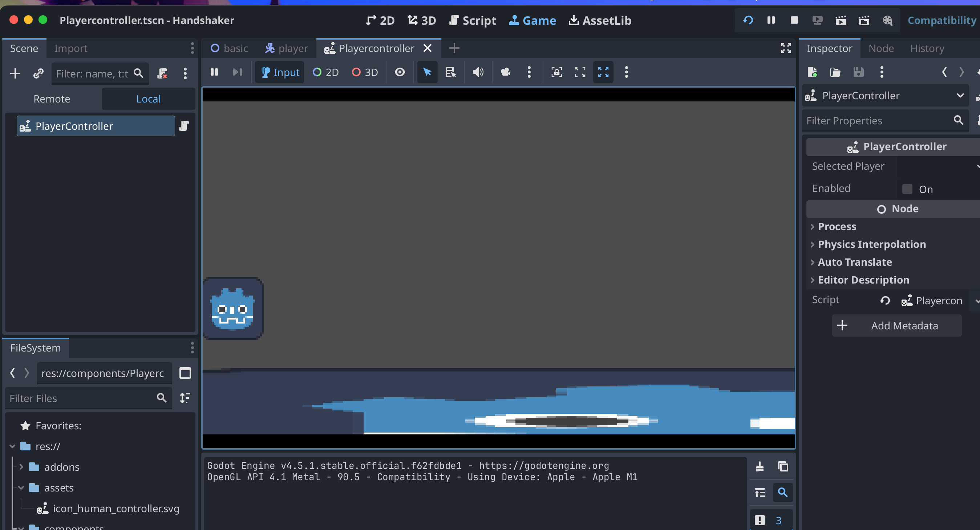980x530 pixels.
Task: Click the Add Metadata button
Action: (896, 326)
